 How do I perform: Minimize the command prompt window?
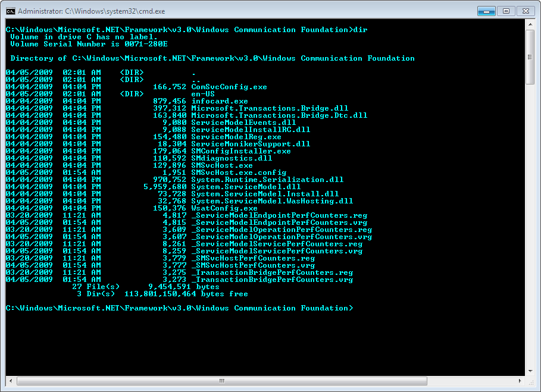click(486, 11)
